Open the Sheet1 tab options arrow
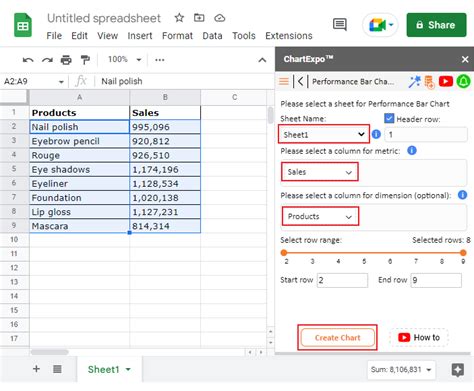 (128, 369)
